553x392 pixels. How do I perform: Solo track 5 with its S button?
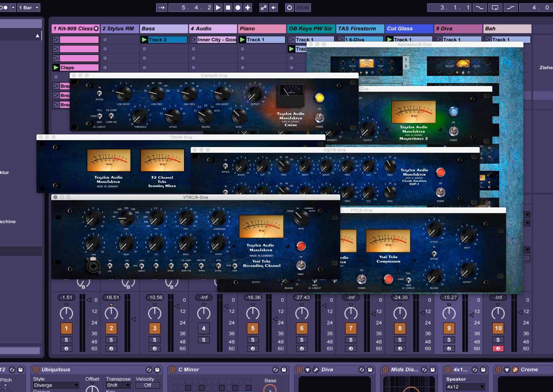click(252, 340)
